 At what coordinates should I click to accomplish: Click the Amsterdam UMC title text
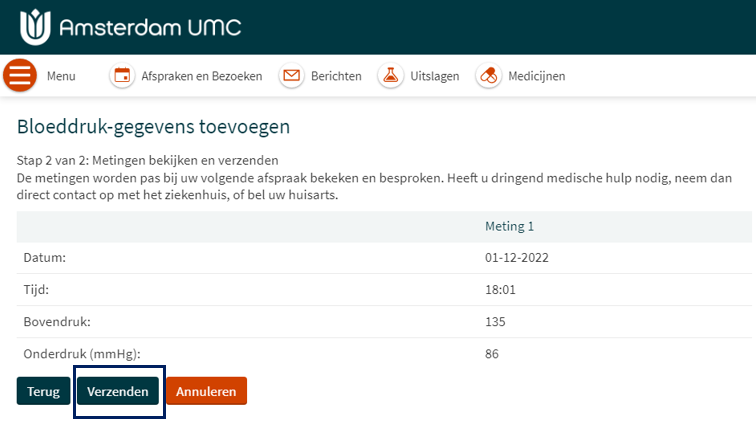150,27
